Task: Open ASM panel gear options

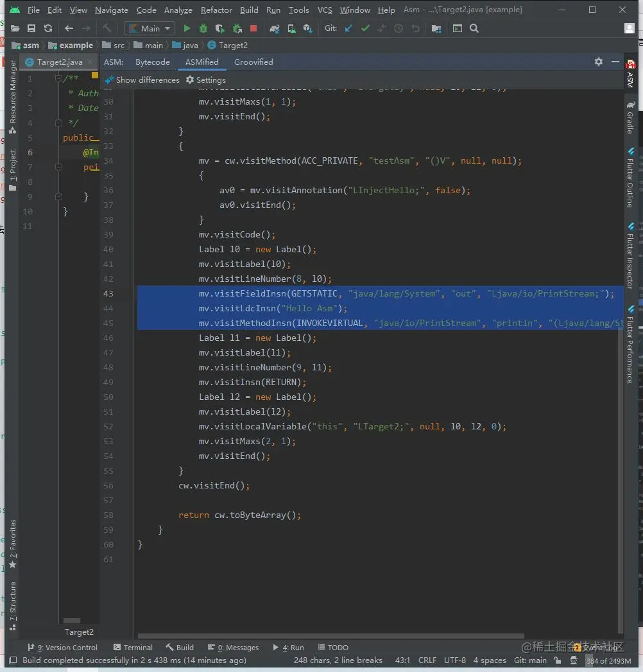Action: [599, 62]
